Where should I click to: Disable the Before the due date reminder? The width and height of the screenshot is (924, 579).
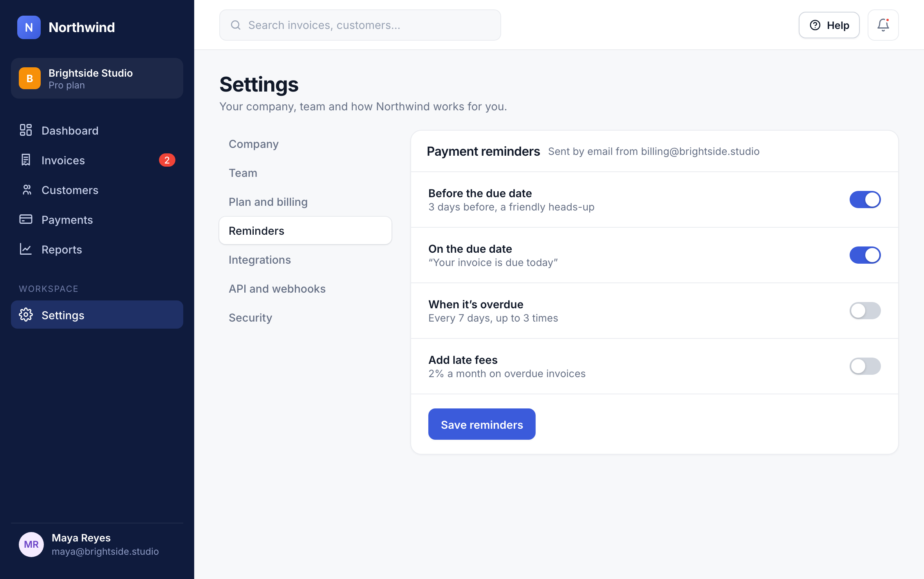[x=865, y=200]
